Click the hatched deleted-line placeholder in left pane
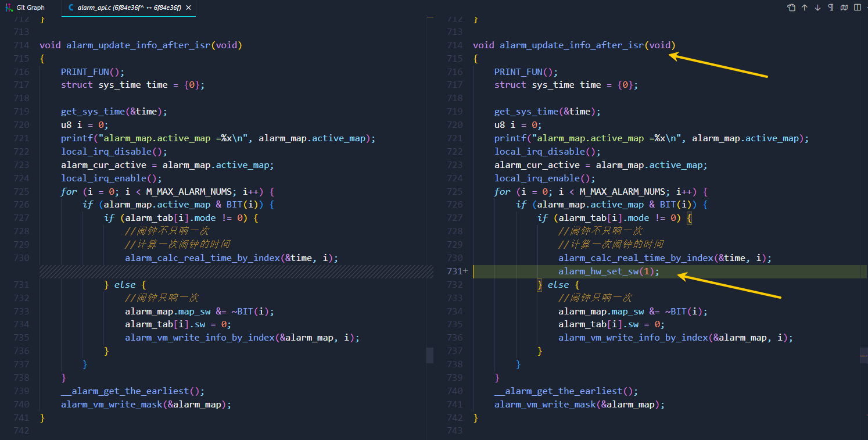This screenshot has height=440, width=868. pos(236,271)
